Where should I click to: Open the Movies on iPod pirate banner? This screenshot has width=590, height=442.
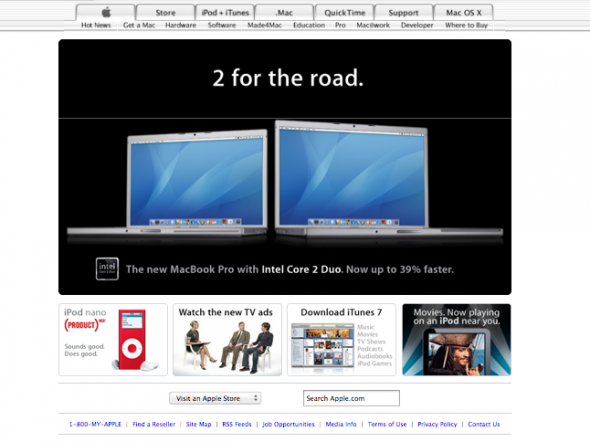(456, 340)
